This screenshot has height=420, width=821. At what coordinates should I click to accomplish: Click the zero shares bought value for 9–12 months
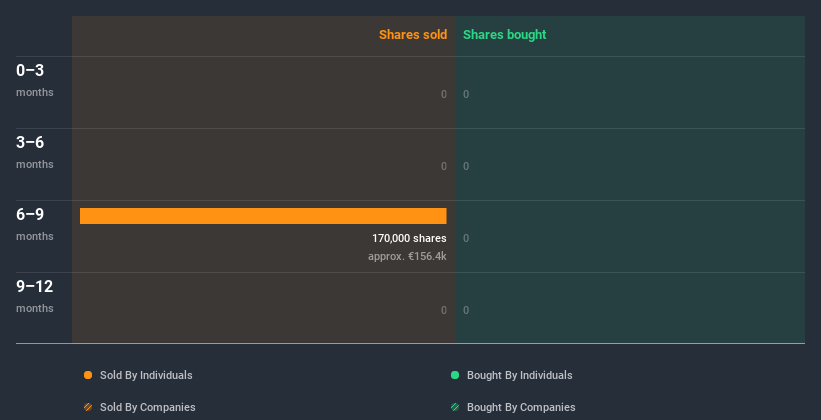click(x=466, y=310)
